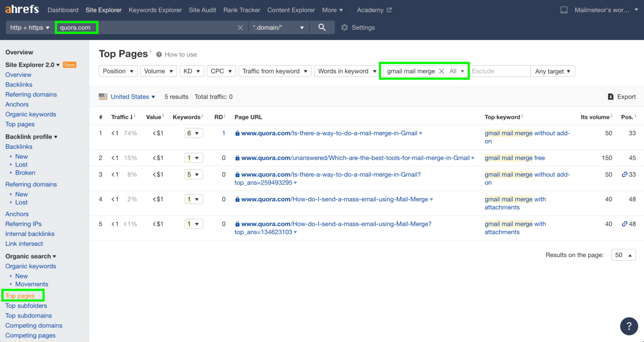
Task: Open the Academy external link
Action: click(374, 10)
